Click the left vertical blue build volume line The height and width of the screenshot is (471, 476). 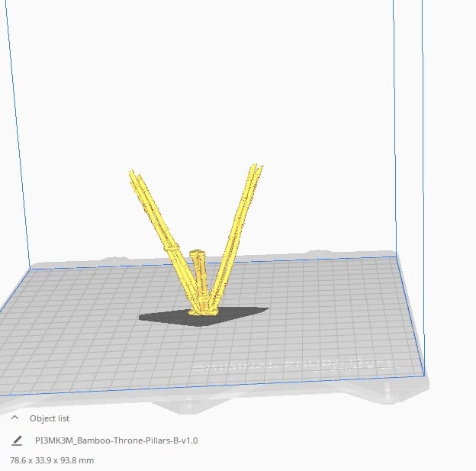tap(18, 153)
